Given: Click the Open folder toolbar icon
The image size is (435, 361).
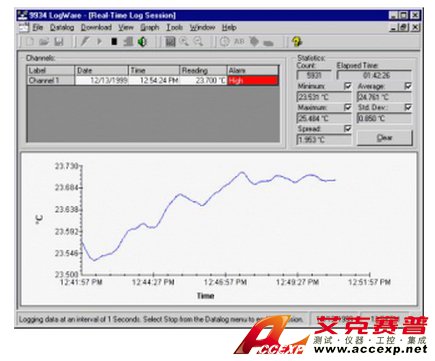Looking at the screenshot, I should tap(44, 42).
